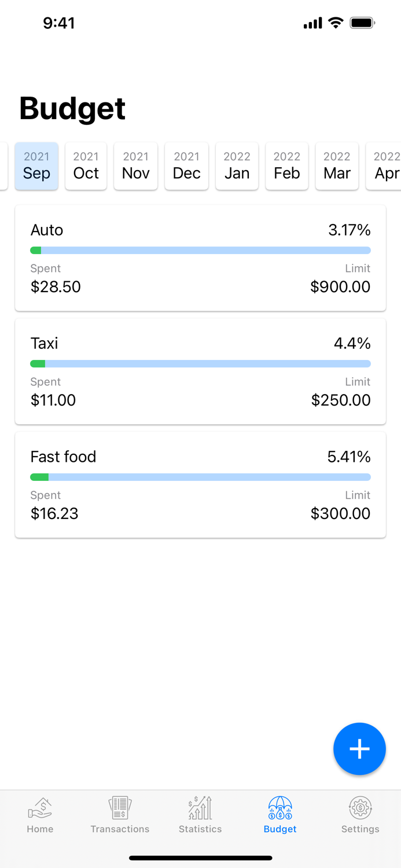Tap the hand with dollar Home icon
Screen dimensions: 401x868
point(39,807)
